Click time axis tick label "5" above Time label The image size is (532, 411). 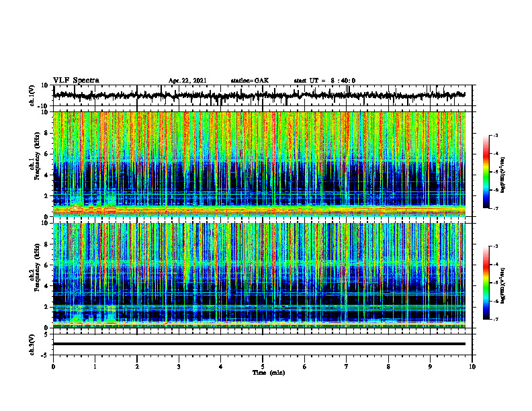point(263,367)
